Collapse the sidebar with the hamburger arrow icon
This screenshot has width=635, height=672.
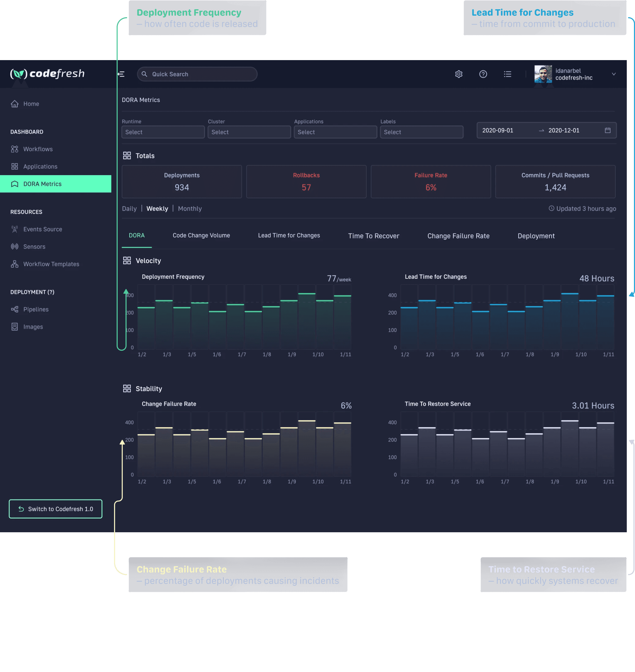(x=121, y=74)
